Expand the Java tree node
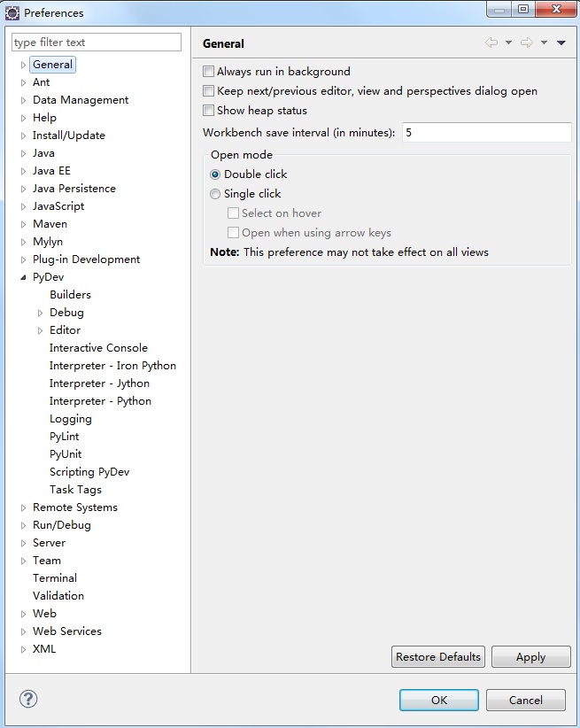 [x=23, y=153]
